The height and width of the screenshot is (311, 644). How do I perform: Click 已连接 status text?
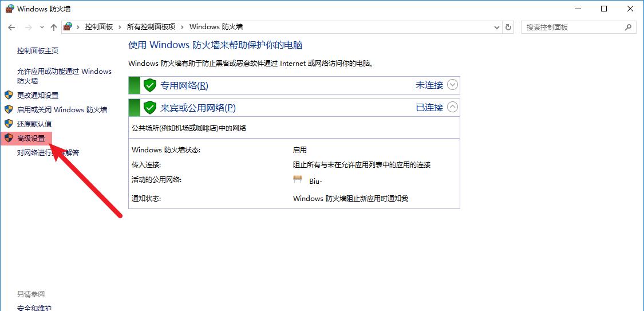click(429, 107)
